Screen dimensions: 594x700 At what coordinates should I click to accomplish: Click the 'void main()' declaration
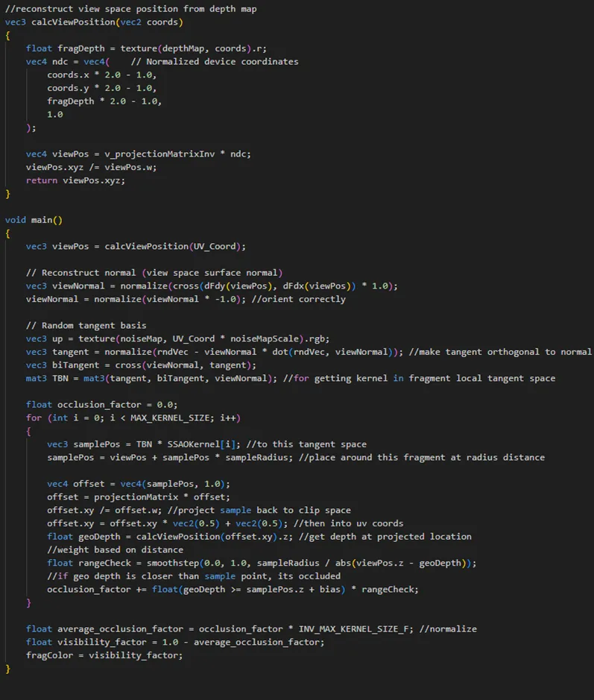point(34,220)
